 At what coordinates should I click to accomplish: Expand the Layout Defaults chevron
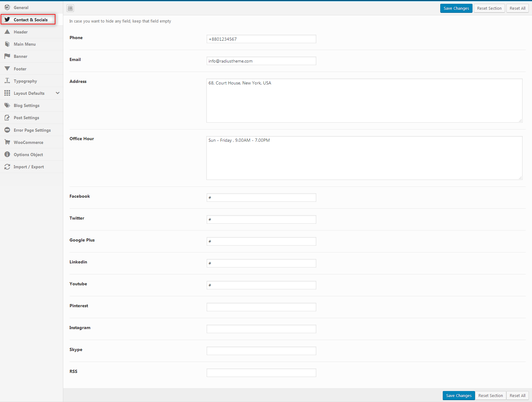coord(58,93)
